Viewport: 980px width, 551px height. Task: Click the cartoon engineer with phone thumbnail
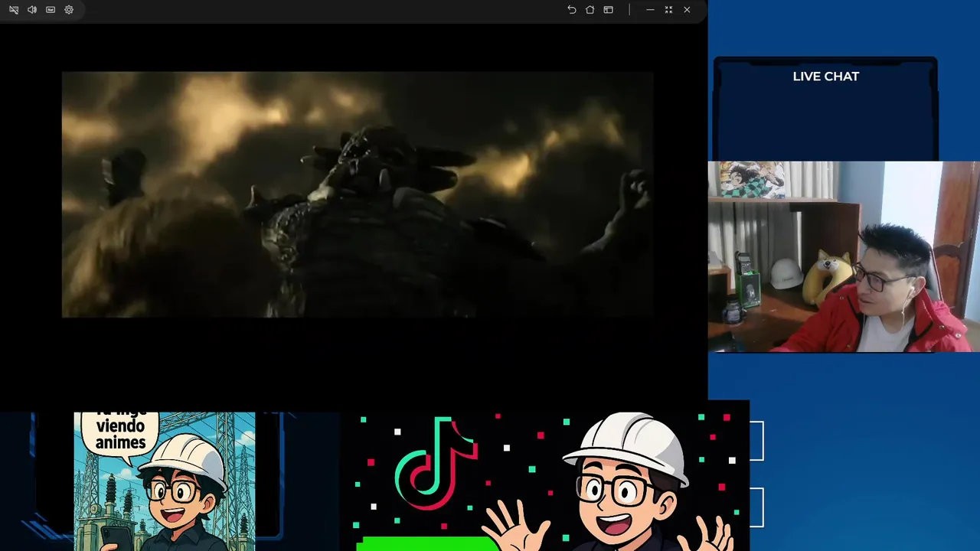coord(165,481)
